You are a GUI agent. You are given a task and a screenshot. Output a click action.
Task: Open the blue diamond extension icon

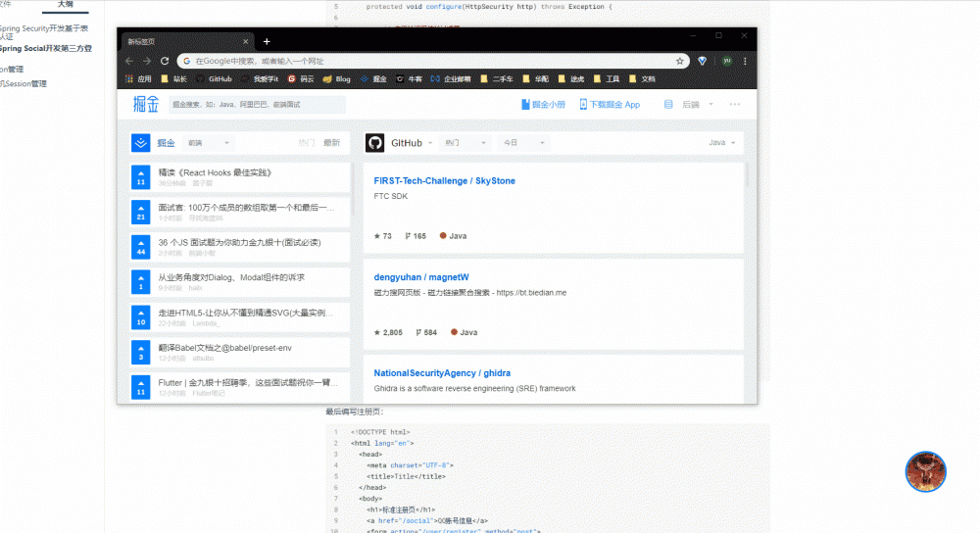[703, 61]
